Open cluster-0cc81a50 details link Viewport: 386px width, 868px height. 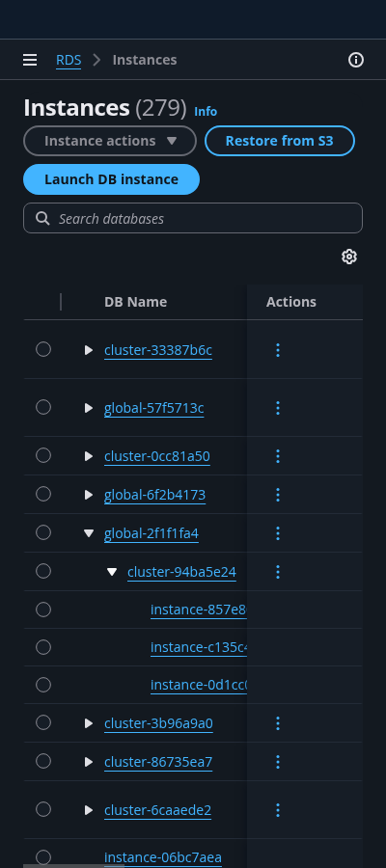click(x=156, y=457)
